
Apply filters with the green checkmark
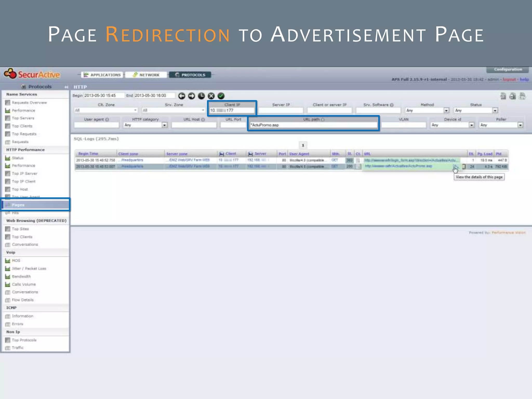[x=221, y=96]
